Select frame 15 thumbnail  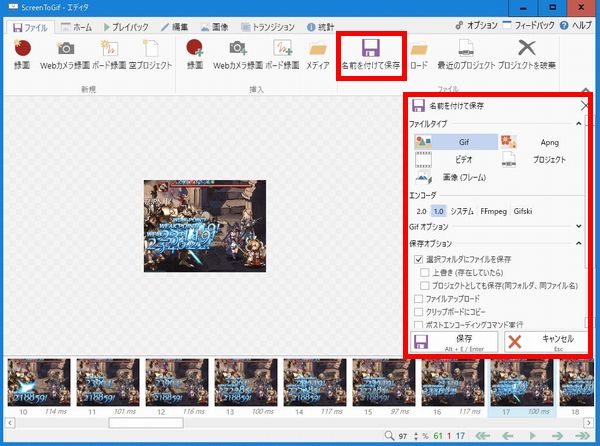(384, 383)
